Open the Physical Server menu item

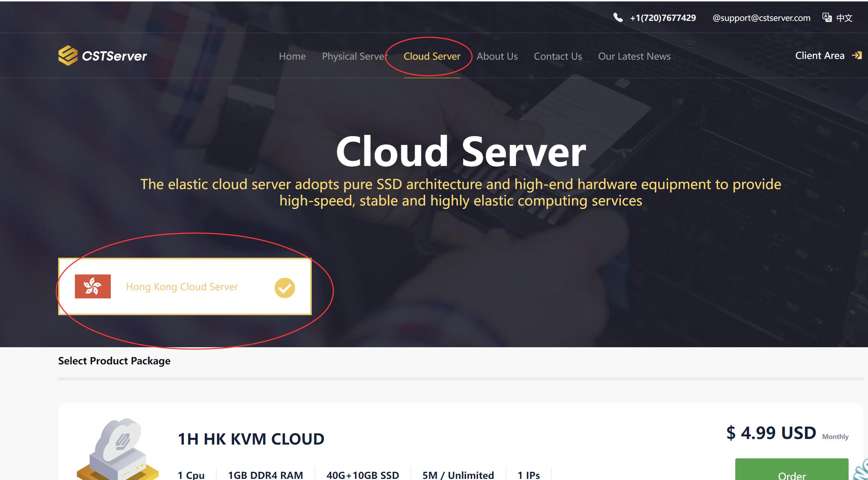click(355, 56)
